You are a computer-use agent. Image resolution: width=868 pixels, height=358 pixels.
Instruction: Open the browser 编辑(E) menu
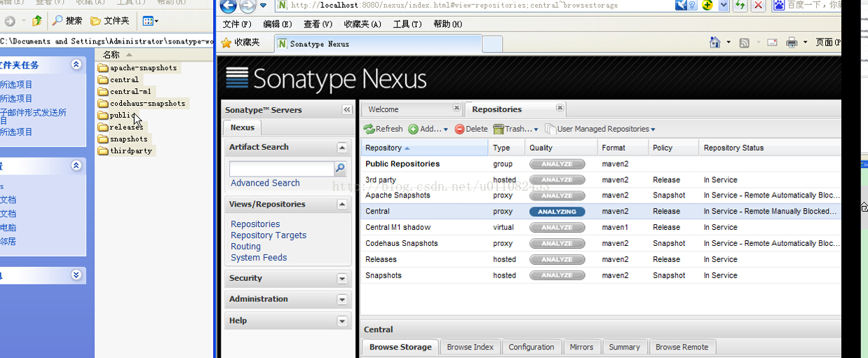(x=277, y=24)
